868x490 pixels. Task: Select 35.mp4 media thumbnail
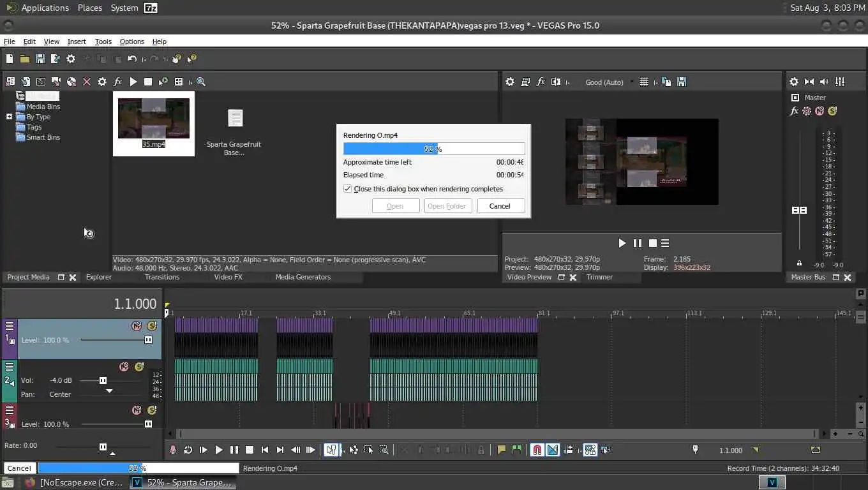click(154, 124)
